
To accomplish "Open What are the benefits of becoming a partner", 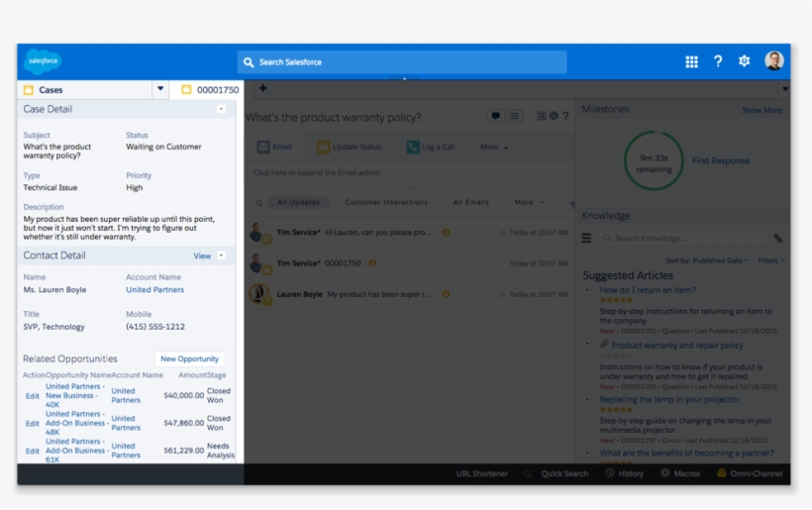I will click(x=686, y=453).
